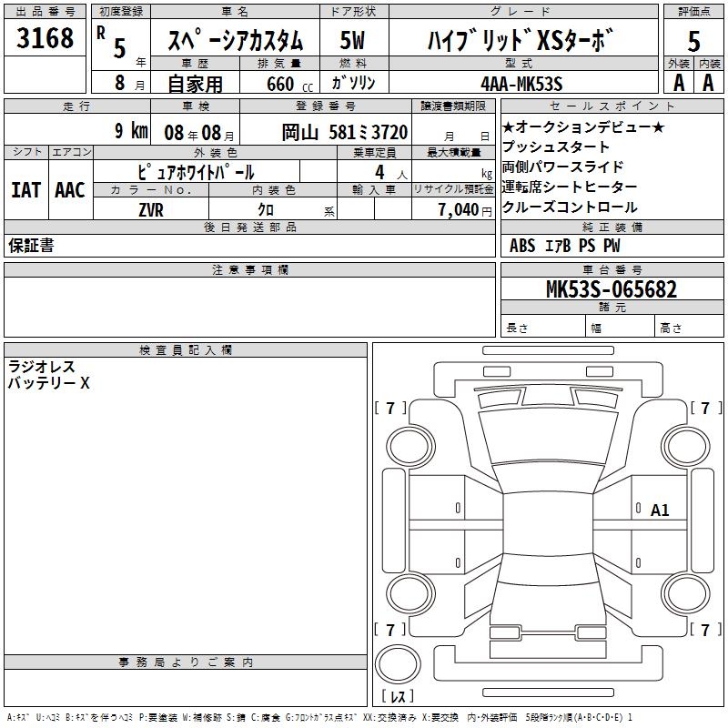The image size is (728, 728).
Task: Click the star before オークションデビュー
Action: click(x=509, y=127)
